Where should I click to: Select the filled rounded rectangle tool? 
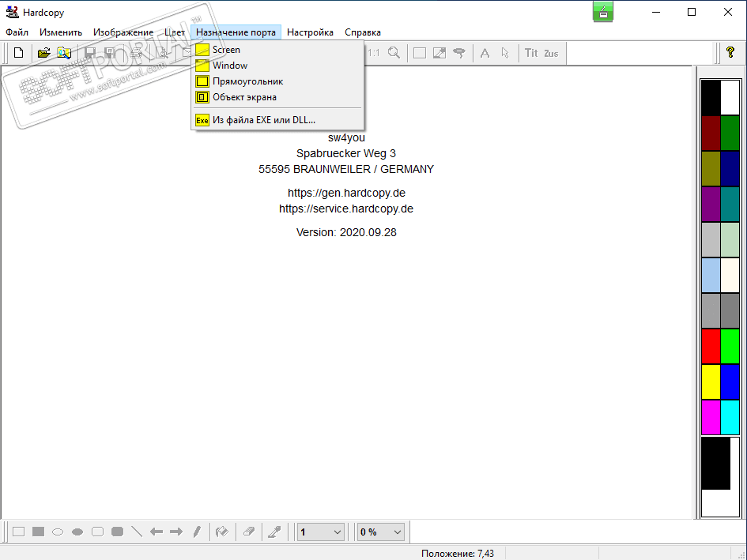click(117, 532)
